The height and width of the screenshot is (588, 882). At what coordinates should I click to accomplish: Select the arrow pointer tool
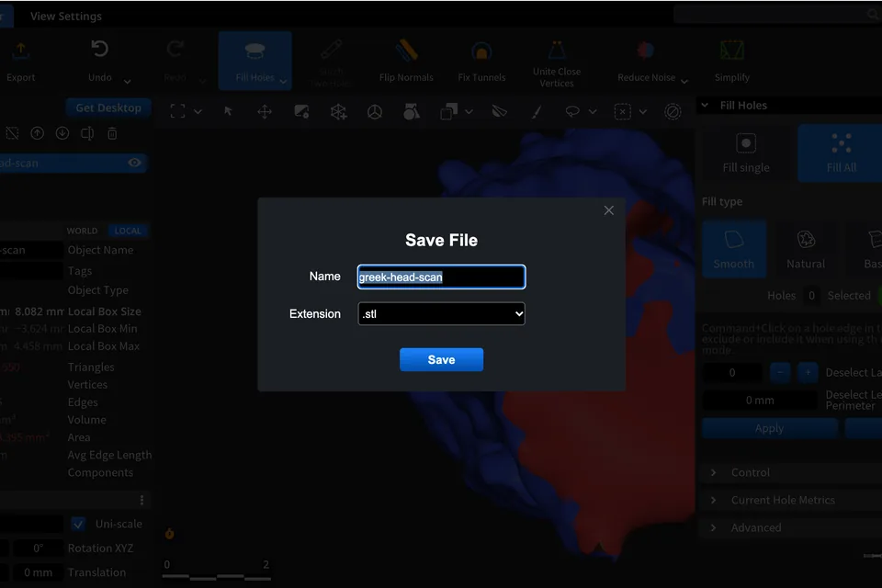coord(228,111)
